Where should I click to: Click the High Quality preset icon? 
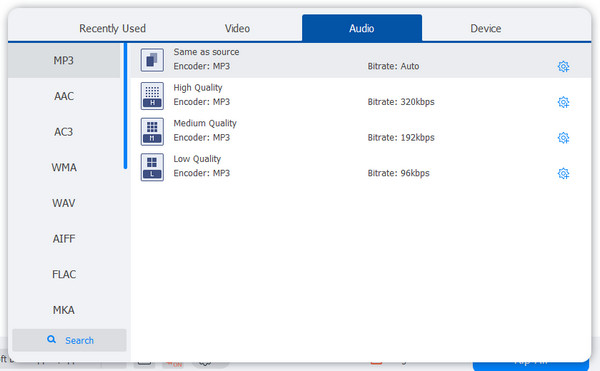pyautogui.click(x=152, y=96)
